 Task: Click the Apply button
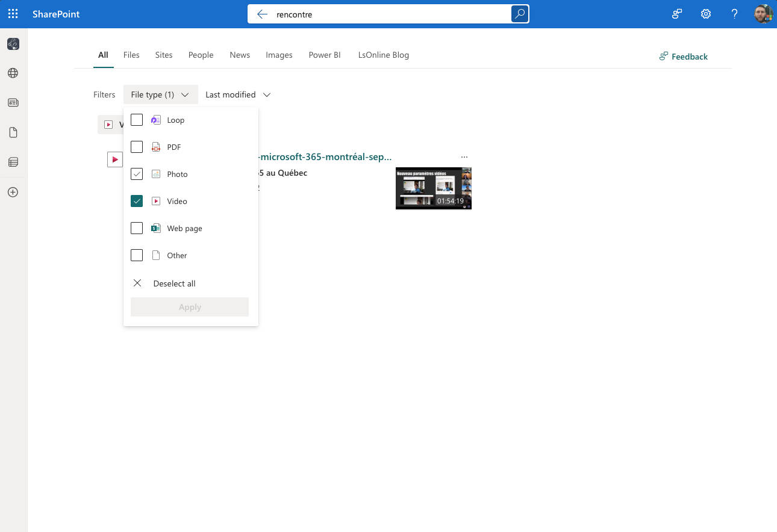(x=190, y=307)
